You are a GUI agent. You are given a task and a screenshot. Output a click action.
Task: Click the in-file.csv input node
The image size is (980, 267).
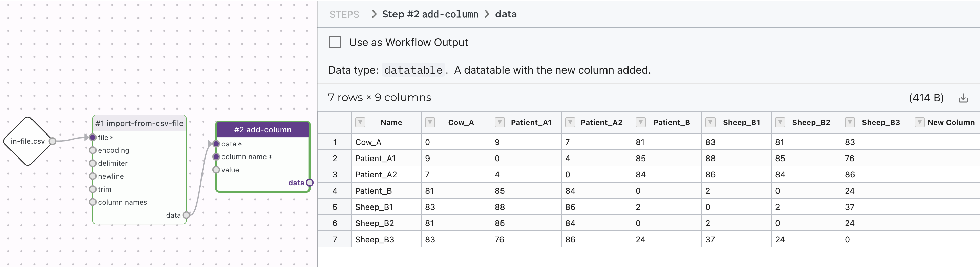tap(27, 141)
